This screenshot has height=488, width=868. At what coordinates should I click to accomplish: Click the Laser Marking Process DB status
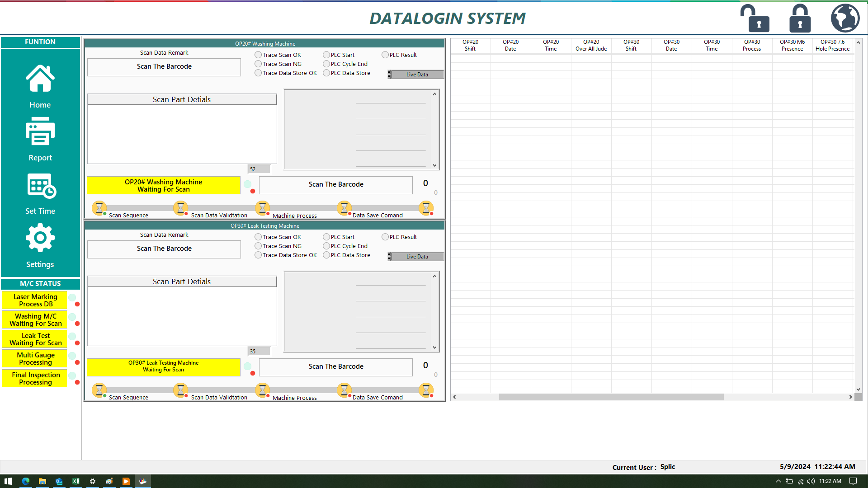coord(35,300)
